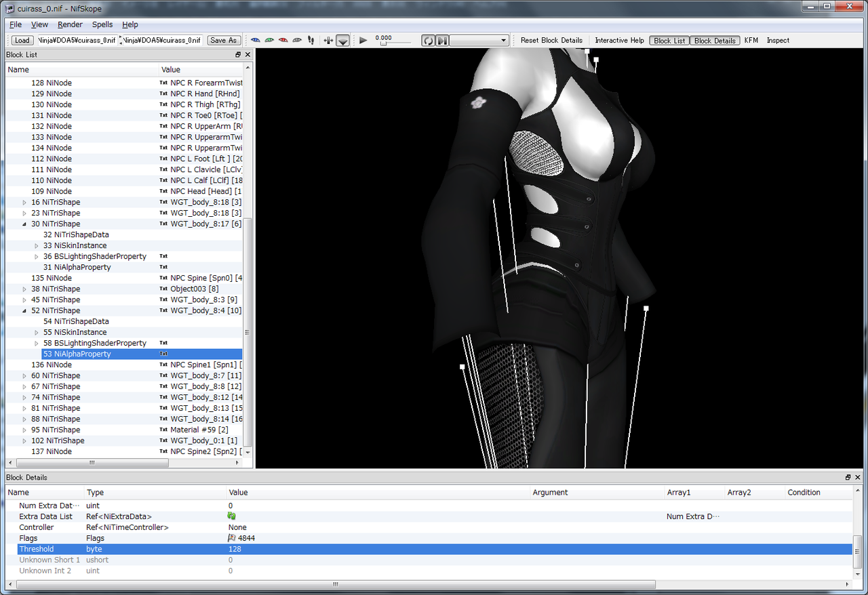This screenshot has height=595, width=868.
Task: Toggle the Block Details panel button
Action: pos(715,41)
